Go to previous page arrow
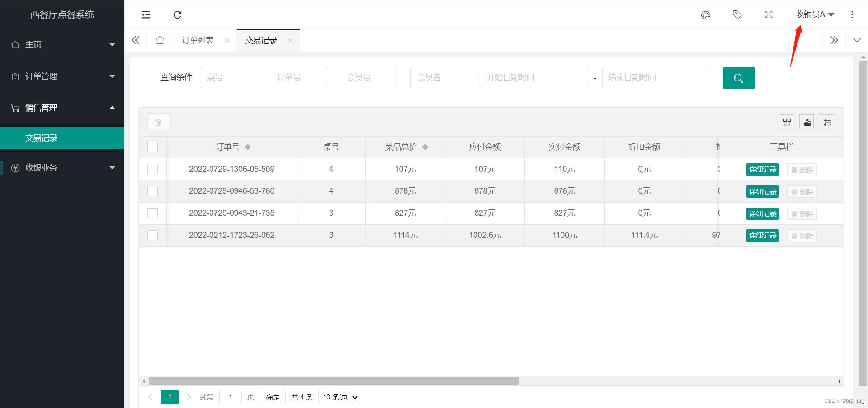 pyautogui.click(x=151, y=397)
